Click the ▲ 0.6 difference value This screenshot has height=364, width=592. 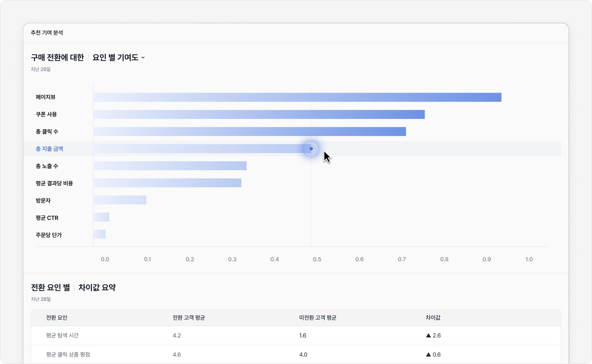(433, 355)
